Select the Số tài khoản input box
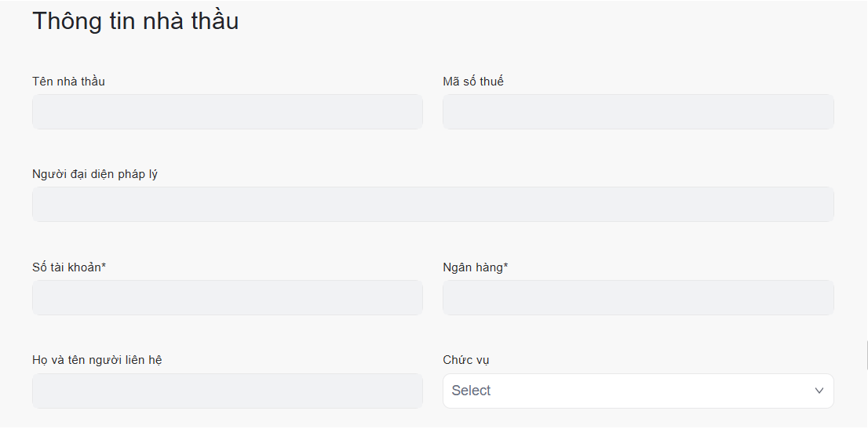Screen dimensions: 868x429 coord(227,298)
